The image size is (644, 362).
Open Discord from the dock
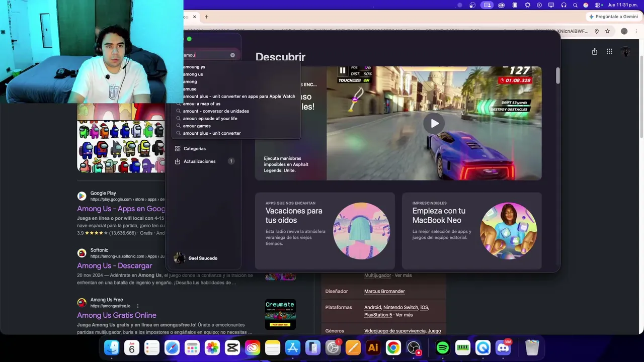[503, 347]
